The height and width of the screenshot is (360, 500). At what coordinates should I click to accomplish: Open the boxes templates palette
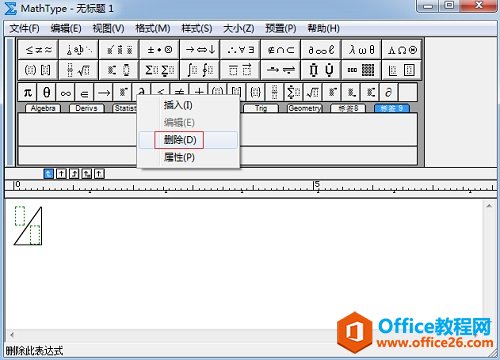click(402, 70)
